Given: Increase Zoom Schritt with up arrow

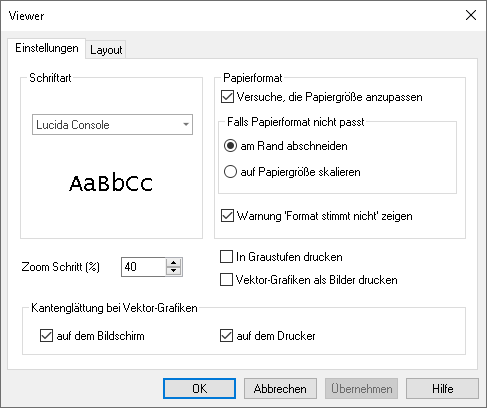Looking at the screenshot, I should (x=173, y=263).
